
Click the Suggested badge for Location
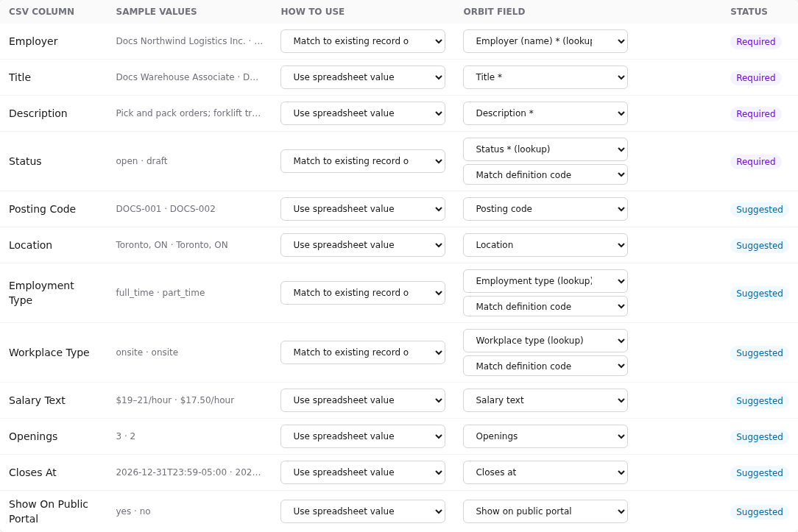pos(759,246)
